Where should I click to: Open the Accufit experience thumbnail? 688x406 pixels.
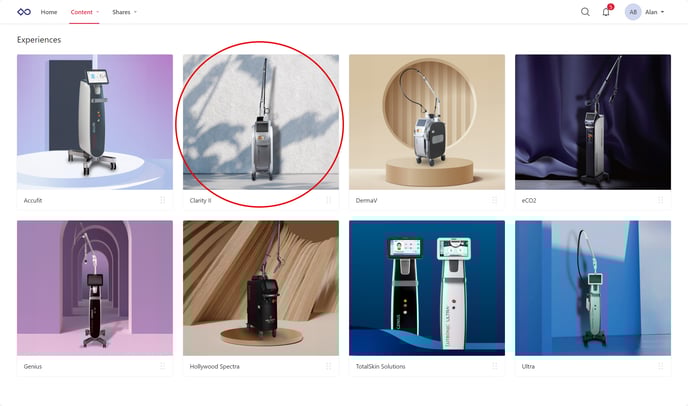coord(95,122)
